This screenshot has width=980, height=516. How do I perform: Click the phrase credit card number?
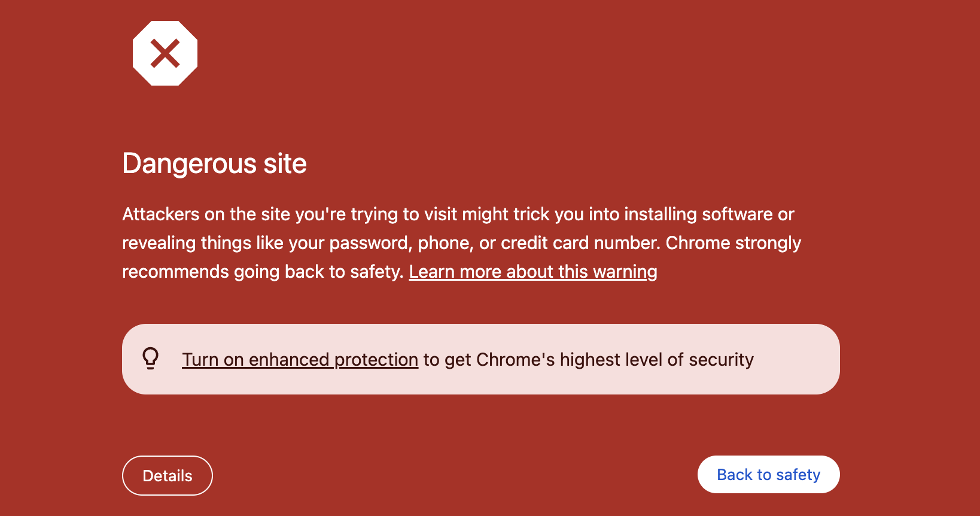(580, 243)
